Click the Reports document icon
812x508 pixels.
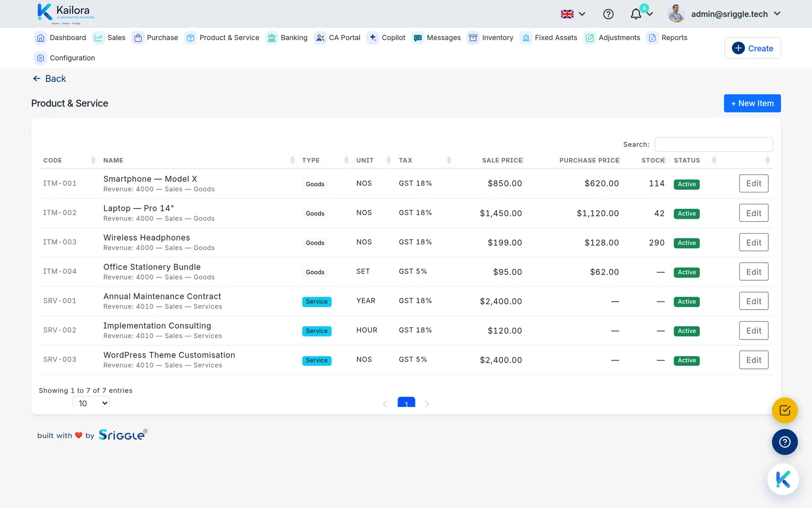click(652, 38)
